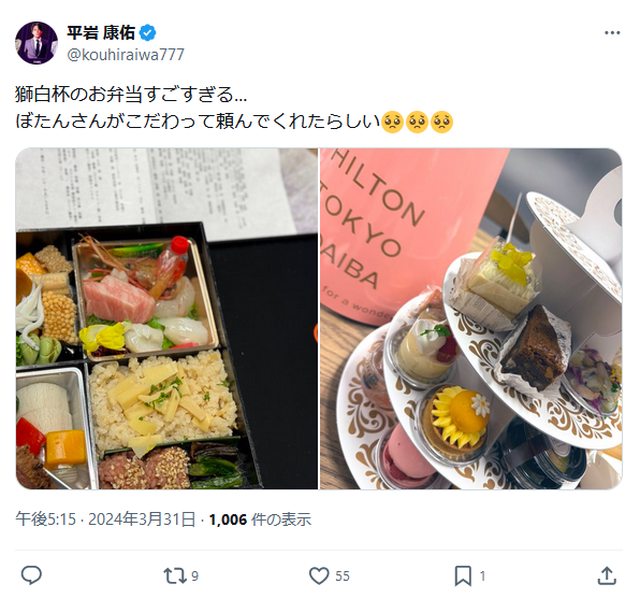Open the bento box photo
Image resolution: width=640 pixels, height=598 pixels.
(x=167, y=318)
